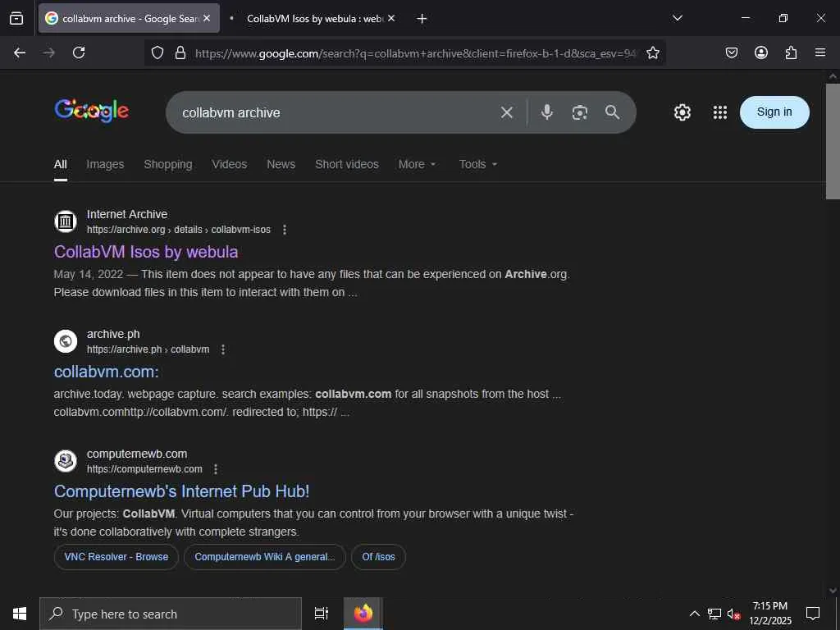The image size is (840, 630).
Task: Search by image with Lens icon
Action: (x=580, y=112)
